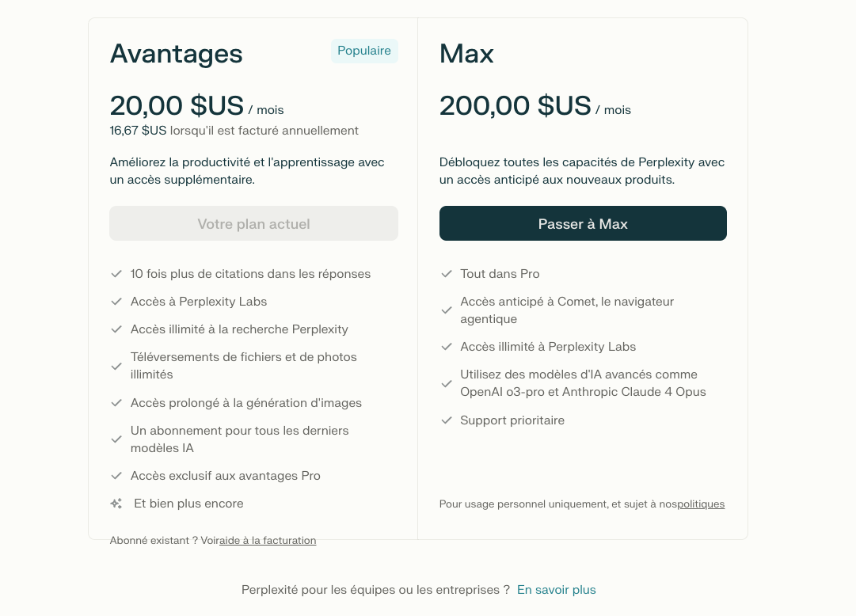Click the checkmark next to Utilisez des modèles d'IA
This screenshot has width=856, height=616.
pyautogui.click(x=447, y=383)
